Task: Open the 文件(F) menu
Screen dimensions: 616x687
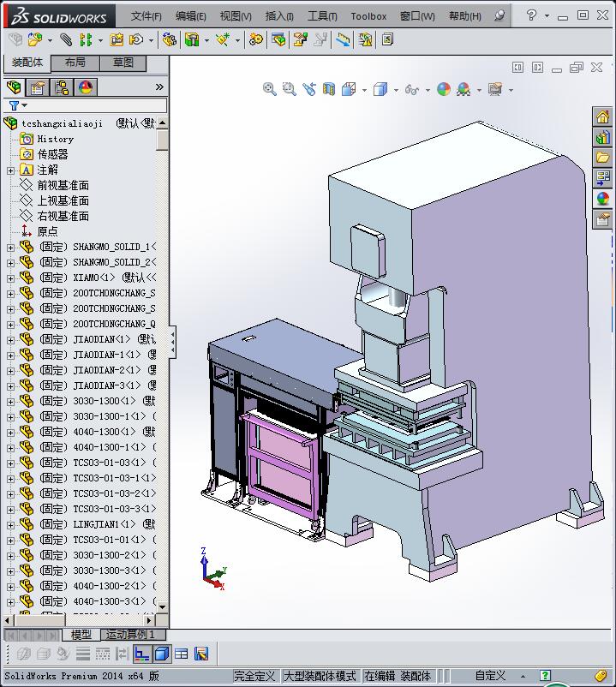Action: coord(146,16)
